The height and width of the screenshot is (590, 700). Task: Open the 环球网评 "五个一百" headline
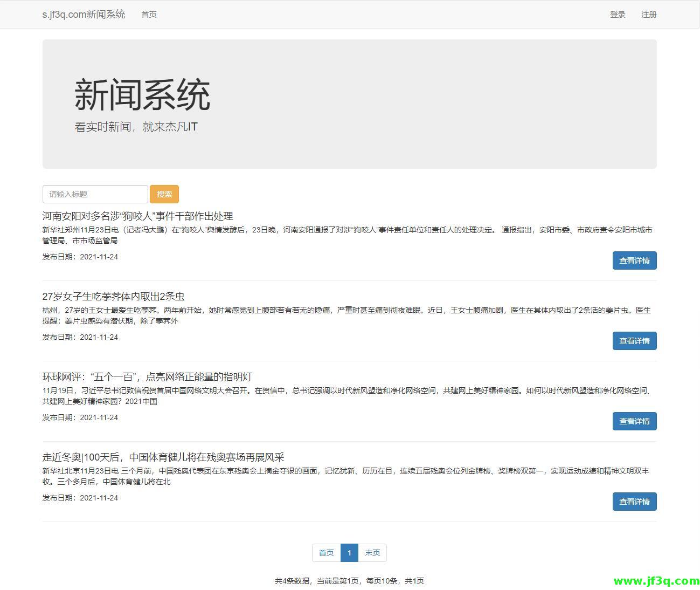(147, 377)
